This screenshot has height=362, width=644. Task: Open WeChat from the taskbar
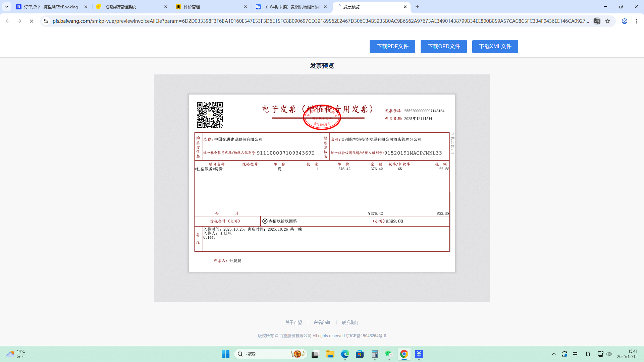pos(389,354)
